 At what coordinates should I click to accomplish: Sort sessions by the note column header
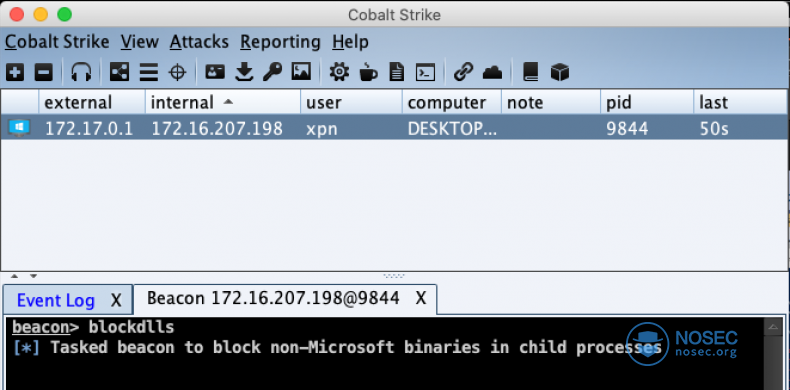coord(551,102)
